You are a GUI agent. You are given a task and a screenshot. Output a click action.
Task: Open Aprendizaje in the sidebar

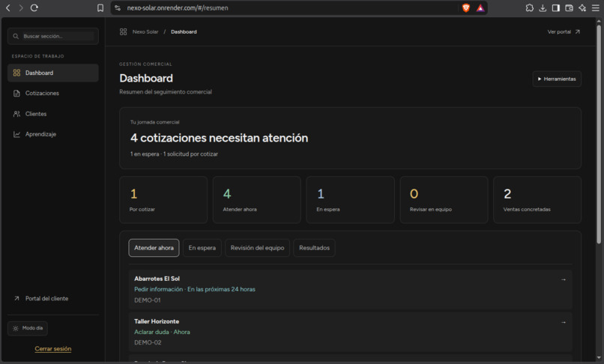pyautogui.click(x=53, y=134)
